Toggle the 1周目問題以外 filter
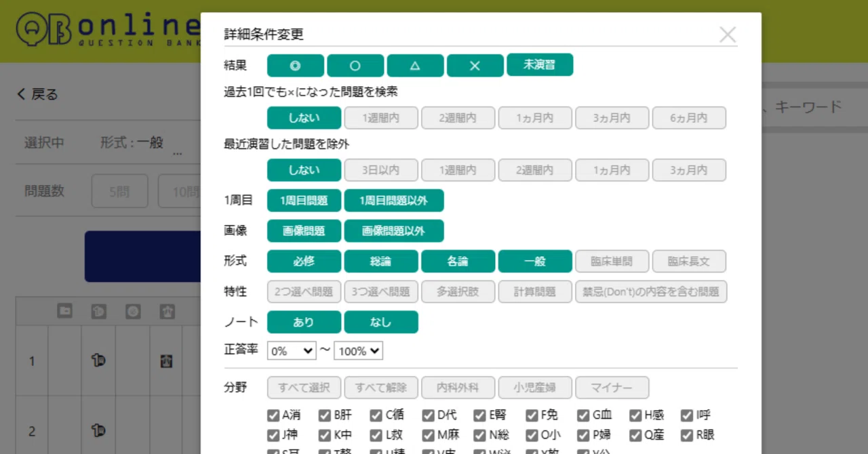Screen dimensions: 868x454 [394, 201]
